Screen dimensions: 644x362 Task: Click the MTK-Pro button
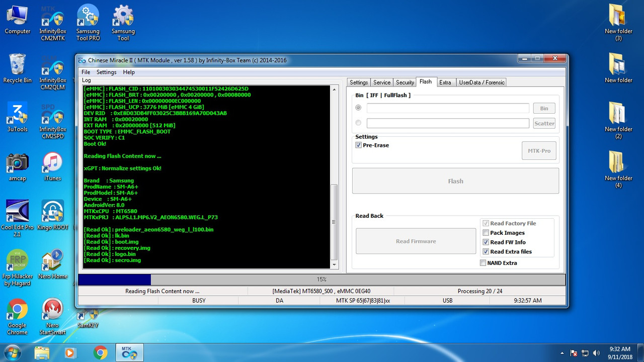(539, 151)
